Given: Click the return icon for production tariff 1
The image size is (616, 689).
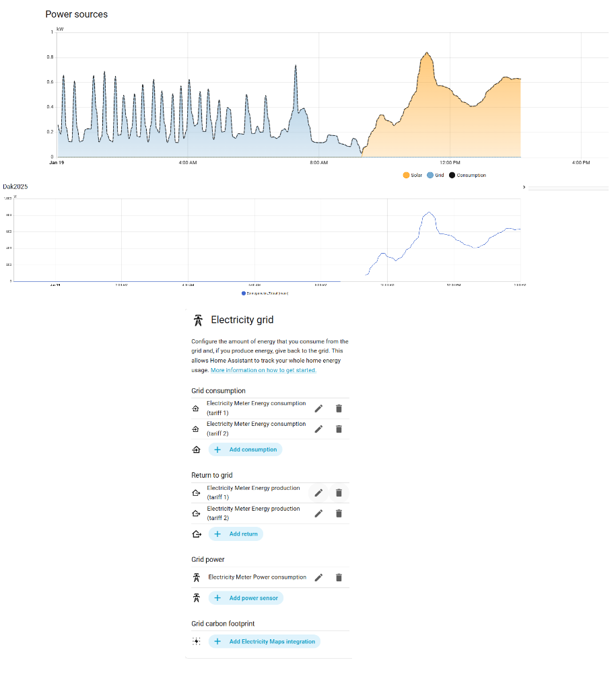Looking at the screenshot, I should (196, 493).
